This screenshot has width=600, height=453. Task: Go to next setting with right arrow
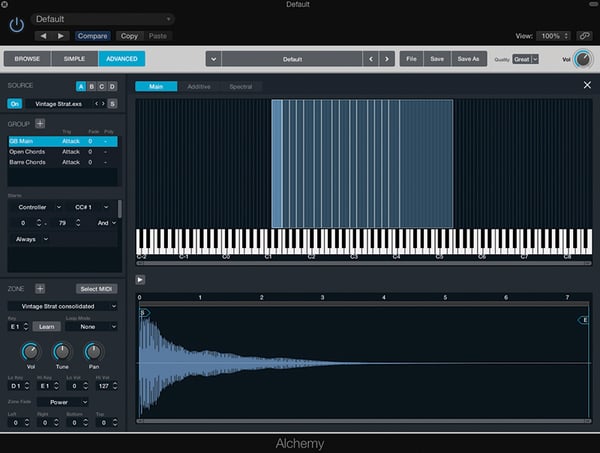pyautogui.click(x=60, y=36)
